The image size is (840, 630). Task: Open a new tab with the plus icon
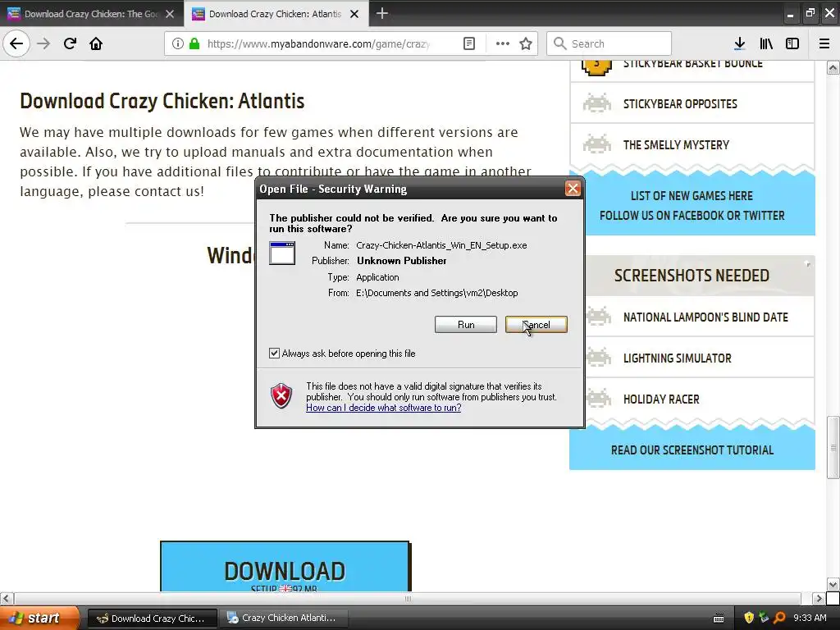click(382, 13)
